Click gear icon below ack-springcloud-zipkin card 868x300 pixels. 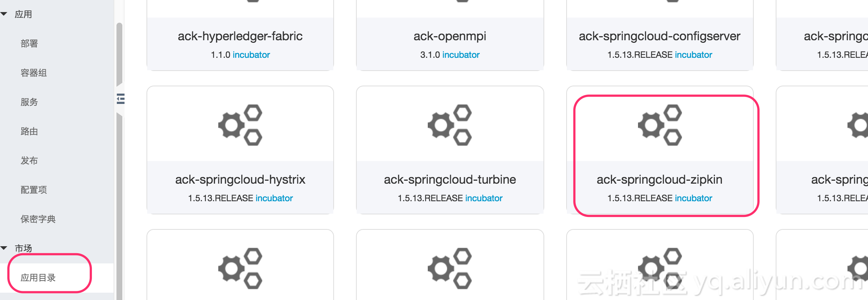pos(660,269)
